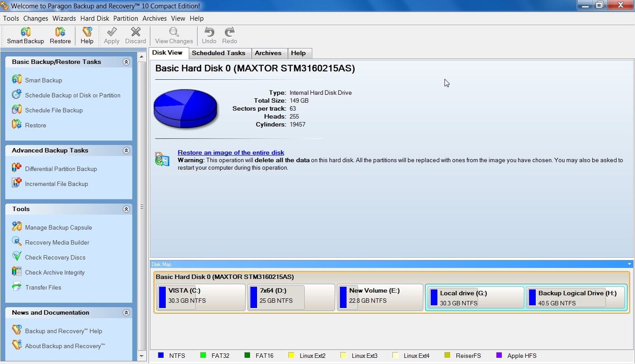Image resolution: width=635 pixels, height=364 pixels.
Task: Launch Manage Backup Capsule link
Action: point(59,227)
